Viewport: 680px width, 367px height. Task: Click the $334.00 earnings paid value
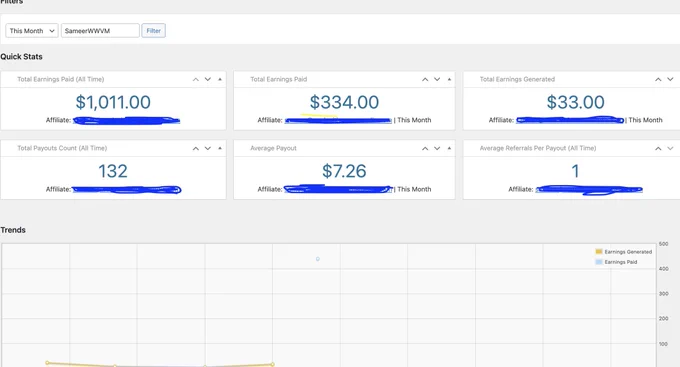pyautogui.click(x=344, y=102)
